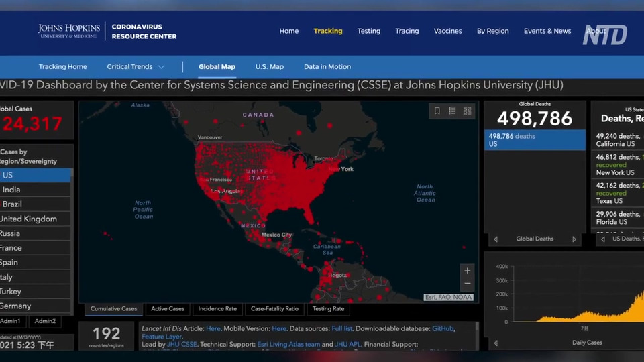644x362 pixels.
Task: Open the Tracking menu item
Action: coord(328,31)
